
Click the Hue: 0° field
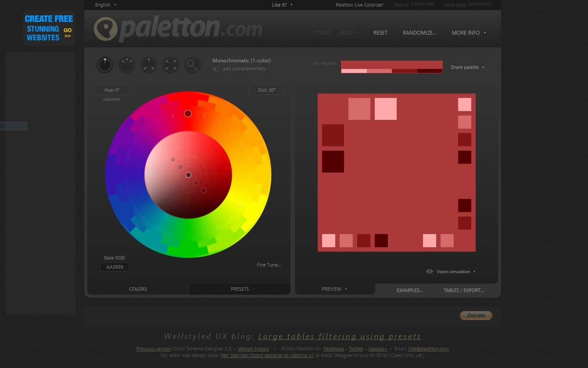pos(112,90)
